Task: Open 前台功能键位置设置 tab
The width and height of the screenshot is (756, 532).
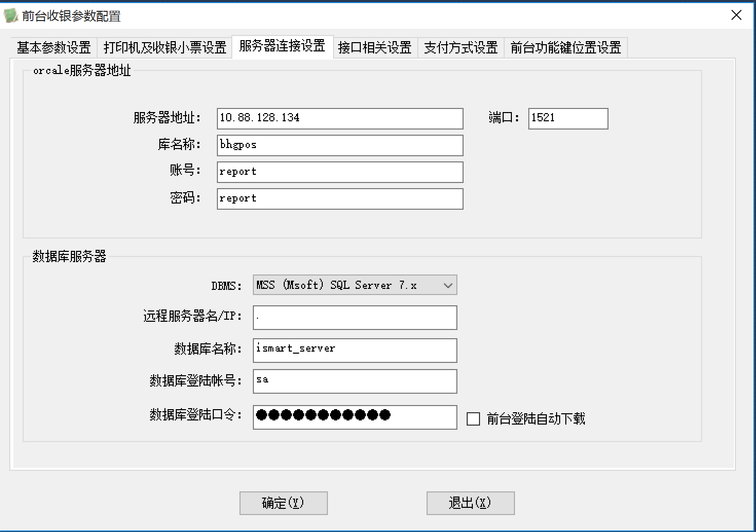Action: (x=566, y=48)
